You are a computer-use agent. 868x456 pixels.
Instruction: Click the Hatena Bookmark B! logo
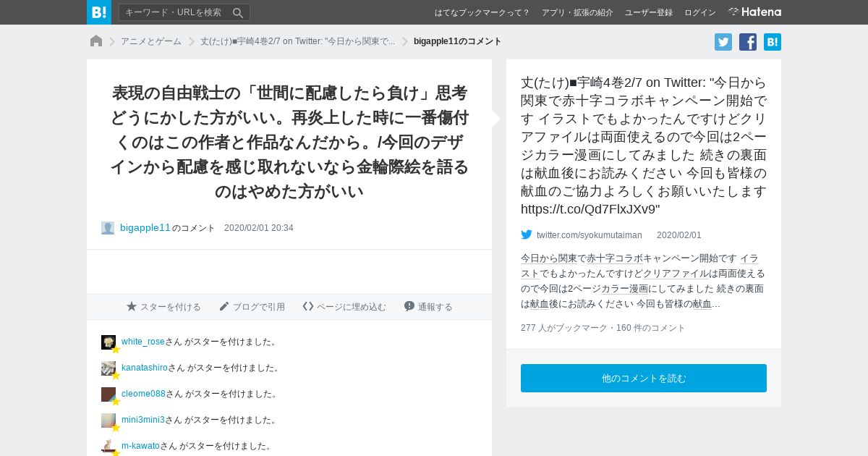tap(99, 12)
